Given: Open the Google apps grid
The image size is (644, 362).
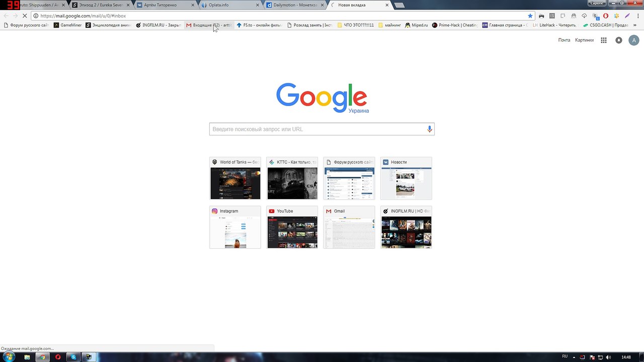Looking at the screenshot, I should tap(604, 40).
